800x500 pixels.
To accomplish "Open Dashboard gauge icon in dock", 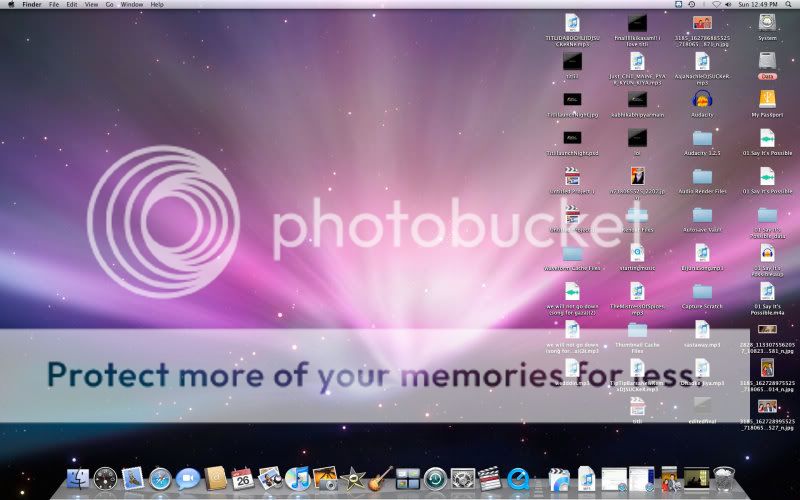I will pos(106,479).
